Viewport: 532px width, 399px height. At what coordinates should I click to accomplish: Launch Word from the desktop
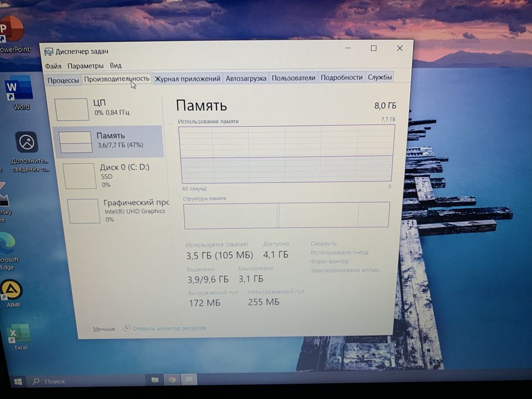(20, 92)
